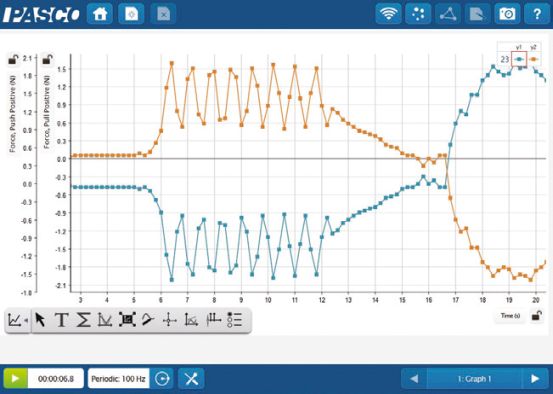Viewport: 553px width, 394px height.
Task: Start recording with the play button
Action: (16, 378)
